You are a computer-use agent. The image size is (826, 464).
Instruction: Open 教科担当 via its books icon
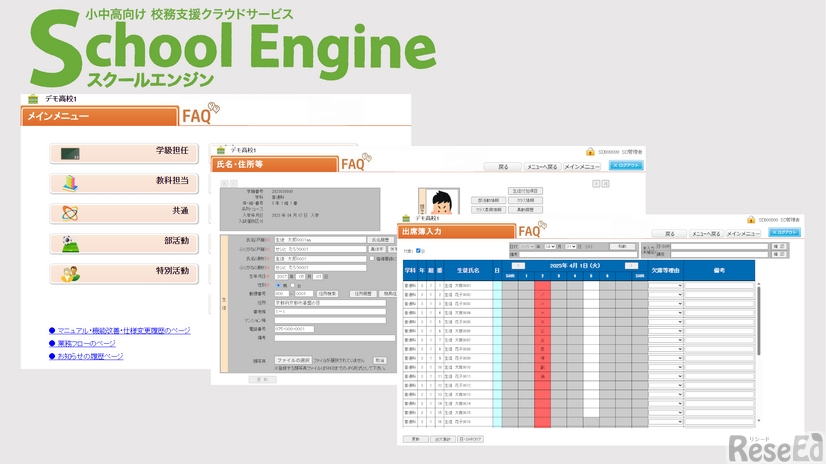tap(70, 183)
